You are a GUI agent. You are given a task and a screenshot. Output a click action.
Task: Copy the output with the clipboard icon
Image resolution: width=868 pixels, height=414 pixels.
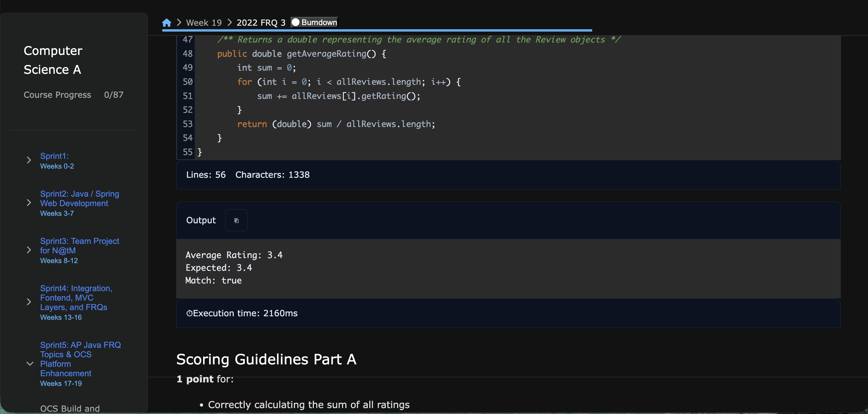pos(236,221)
